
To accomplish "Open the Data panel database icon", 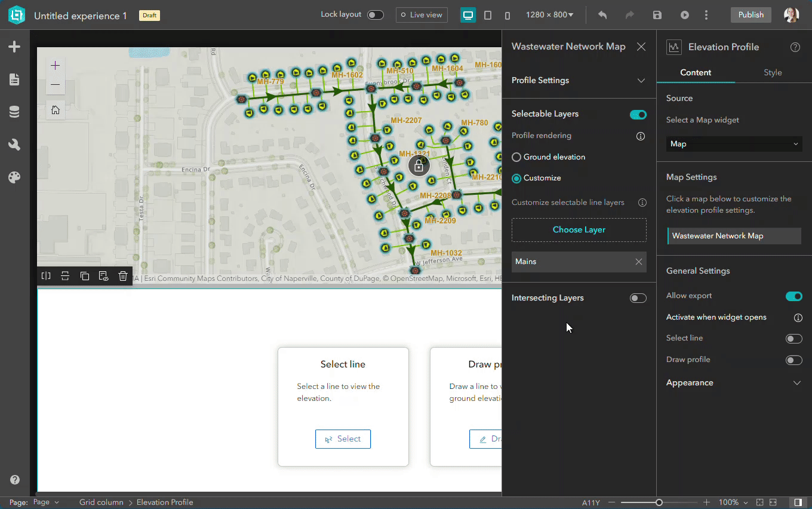I will click(14, 112).
